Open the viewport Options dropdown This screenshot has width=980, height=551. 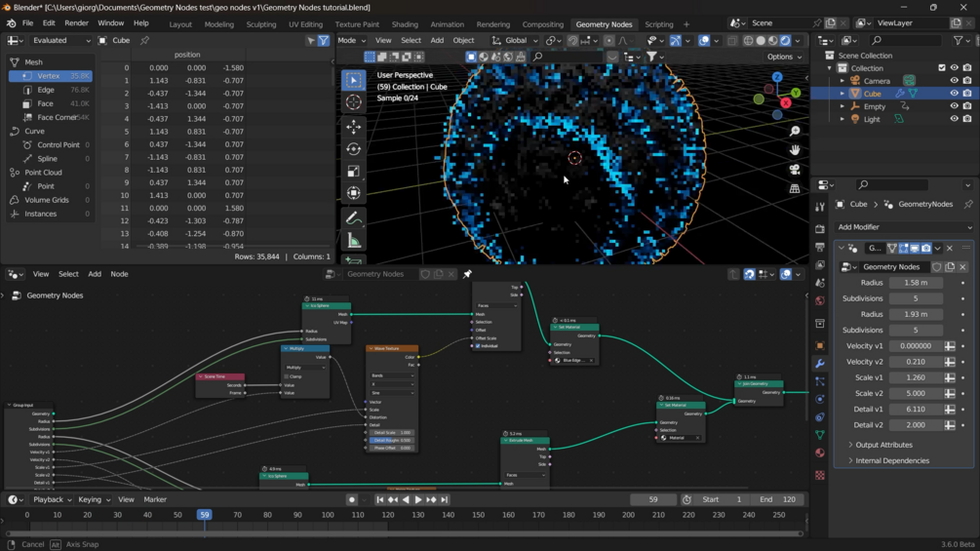[x=784, y=57]
